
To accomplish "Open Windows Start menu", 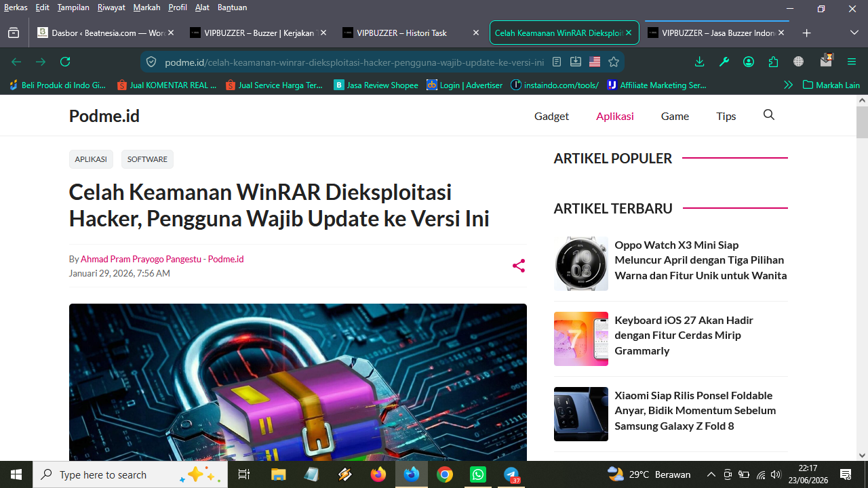I will (x=16, y=474).
